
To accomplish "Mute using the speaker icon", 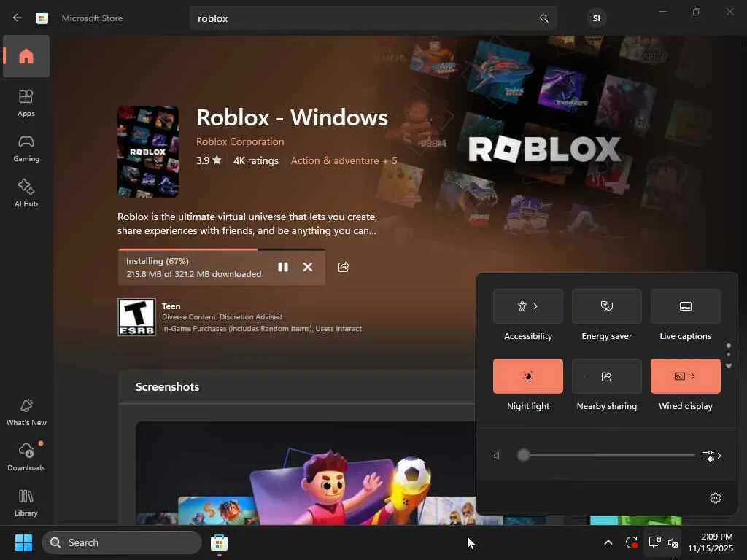I will (x=497, y=456).
